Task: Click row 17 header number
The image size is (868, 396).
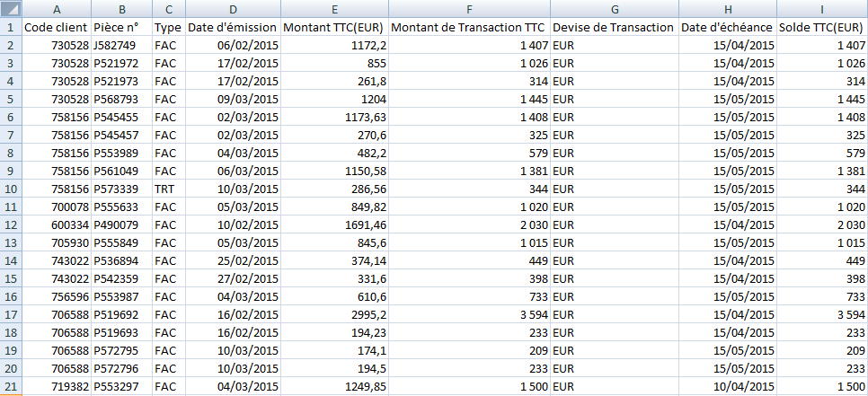Action: (11, 315)
